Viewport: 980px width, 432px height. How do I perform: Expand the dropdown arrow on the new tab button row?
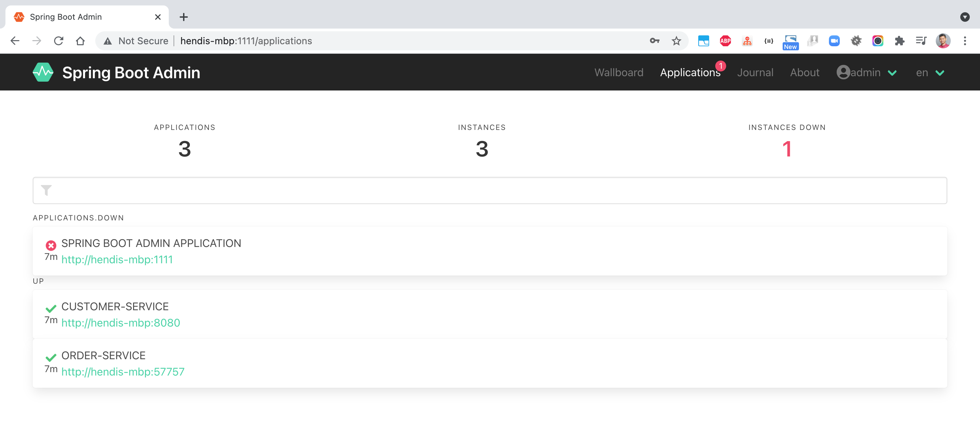pos(965,17)
